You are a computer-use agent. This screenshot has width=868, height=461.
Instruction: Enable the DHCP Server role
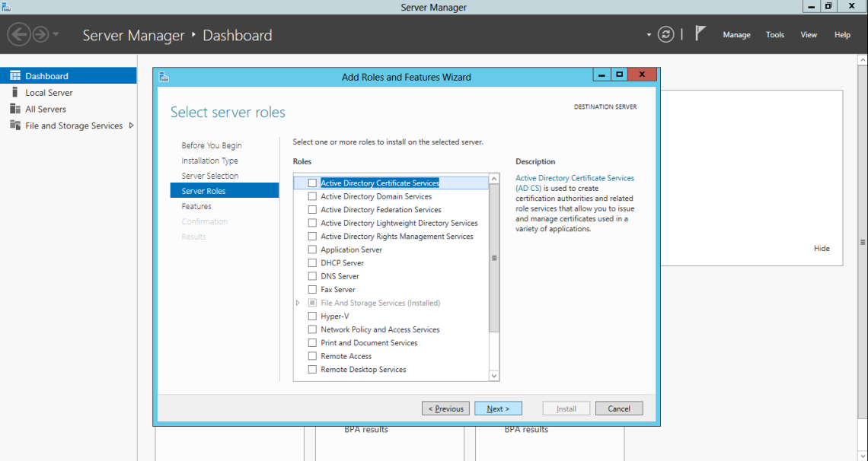[x=312, y=262]
